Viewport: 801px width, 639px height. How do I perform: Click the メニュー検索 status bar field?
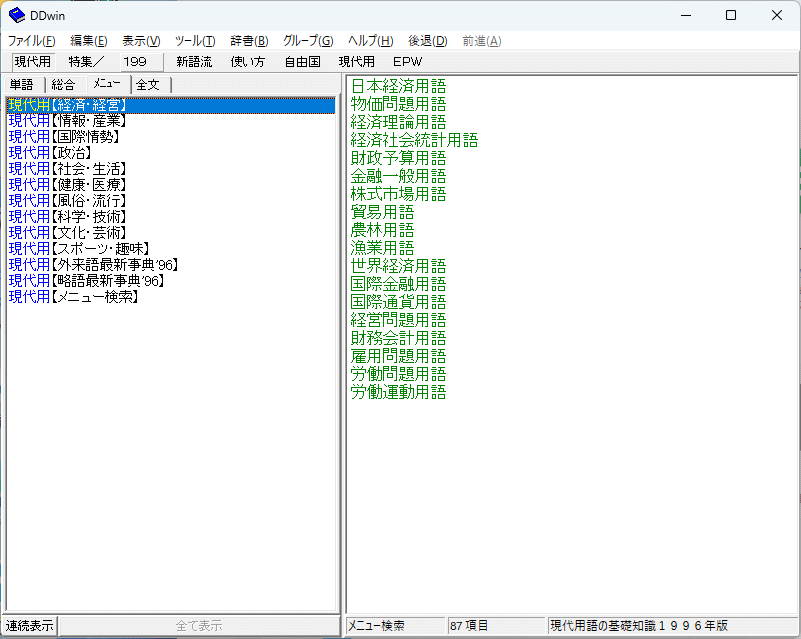(396, 626)
